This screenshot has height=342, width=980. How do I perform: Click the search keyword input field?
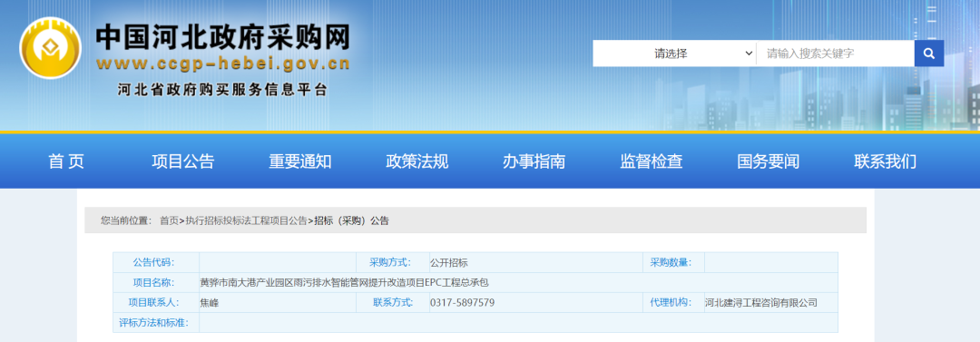[835, 54]
